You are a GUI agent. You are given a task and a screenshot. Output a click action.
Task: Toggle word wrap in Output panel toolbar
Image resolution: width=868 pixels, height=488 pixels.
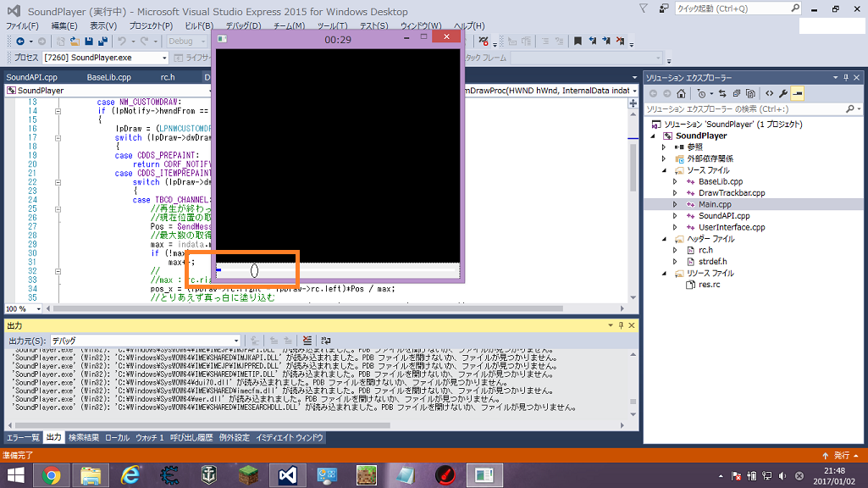pyautogui.click(x=325, y=340)
